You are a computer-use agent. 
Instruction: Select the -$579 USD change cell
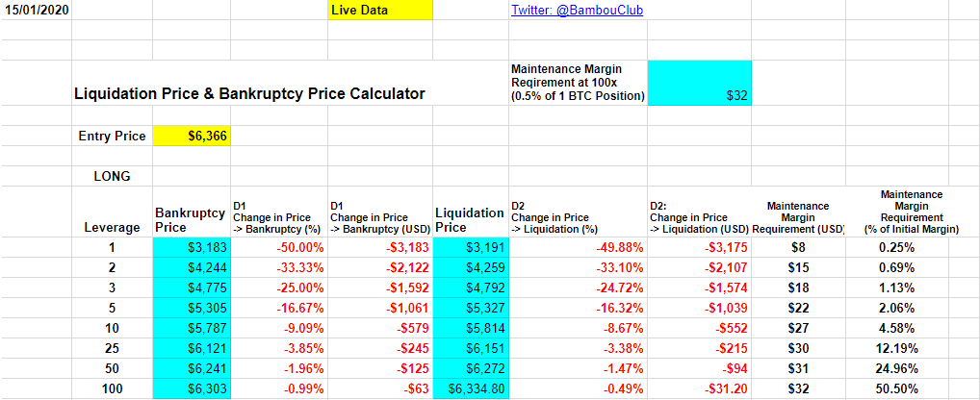tap(380, 328)
